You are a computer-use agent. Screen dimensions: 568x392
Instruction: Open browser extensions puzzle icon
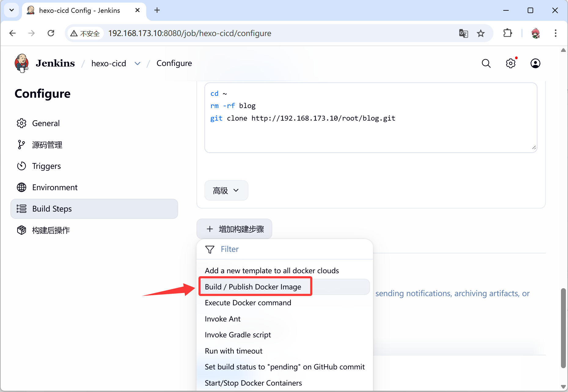pos(507,33)
